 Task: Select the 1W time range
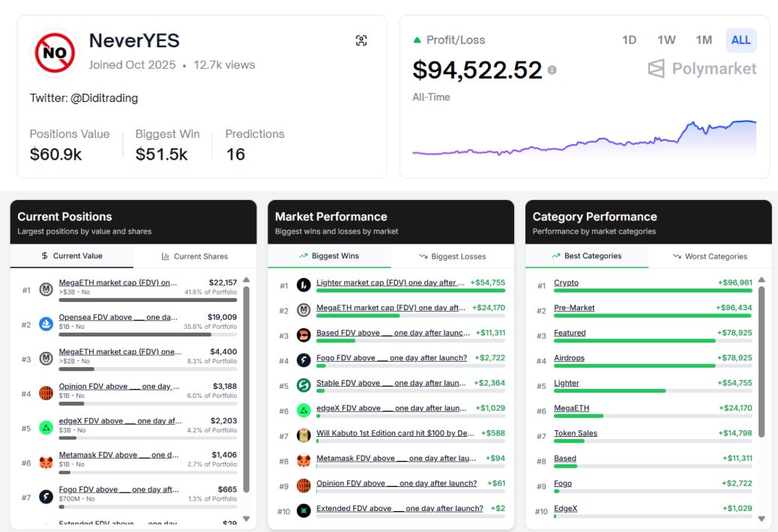tap(666, 40)
